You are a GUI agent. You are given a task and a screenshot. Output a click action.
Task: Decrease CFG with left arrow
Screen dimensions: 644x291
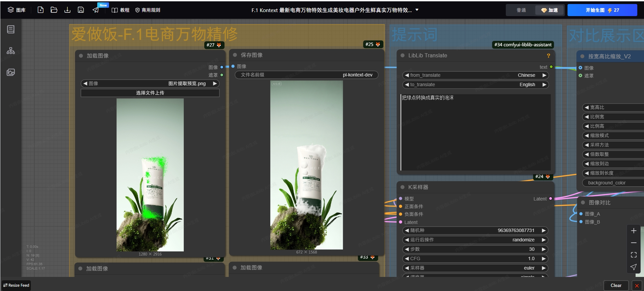coord(407,258)
